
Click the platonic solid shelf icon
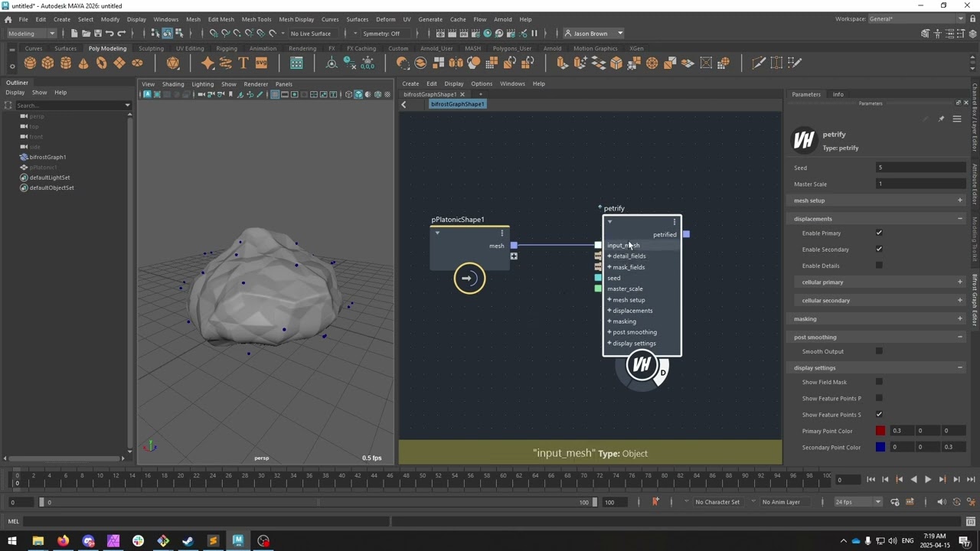[x=173, y=63]
